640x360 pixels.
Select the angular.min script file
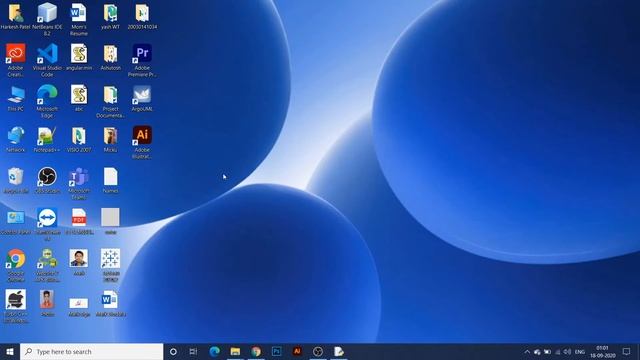pos(78,54)
